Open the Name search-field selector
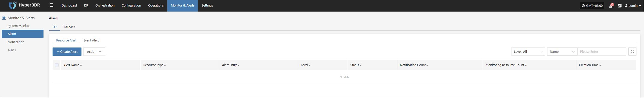The image size is (644, 98). [x=562, y=52]
